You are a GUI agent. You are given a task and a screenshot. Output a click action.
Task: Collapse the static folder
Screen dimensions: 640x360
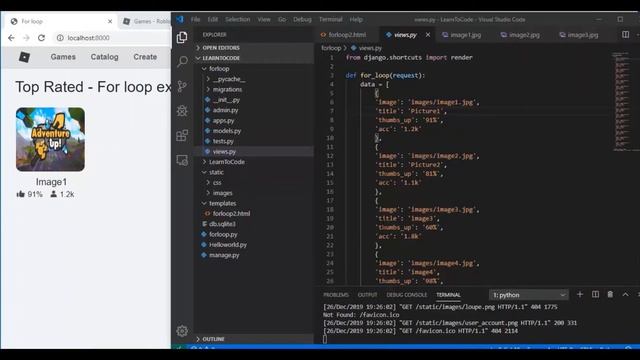254,172
